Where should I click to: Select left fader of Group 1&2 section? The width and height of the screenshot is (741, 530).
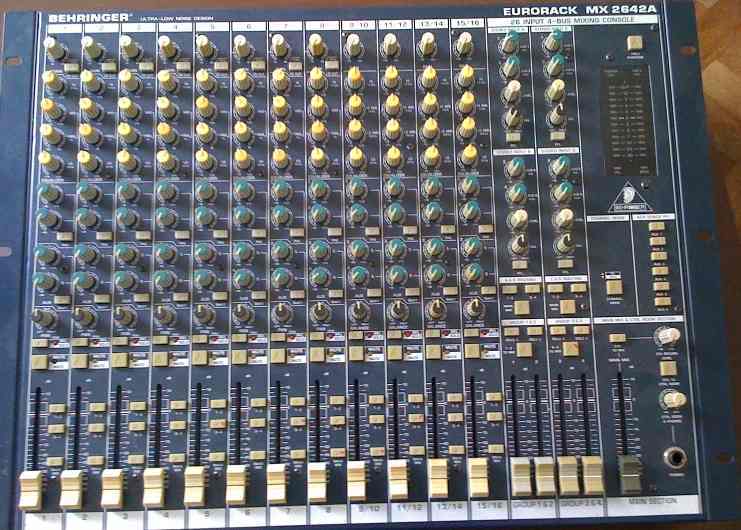point(521,476)
